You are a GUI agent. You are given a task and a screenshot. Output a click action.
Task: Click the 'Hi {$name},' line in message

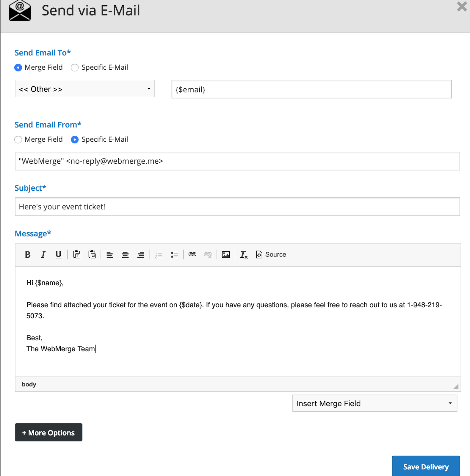(45, 283)
